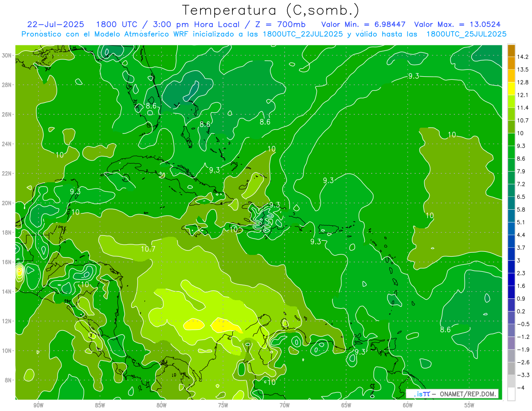The width and height of the screenshot is (532, 411).
Task: Click the 30N latitude axis label
Action: click(x=7, y=55)
